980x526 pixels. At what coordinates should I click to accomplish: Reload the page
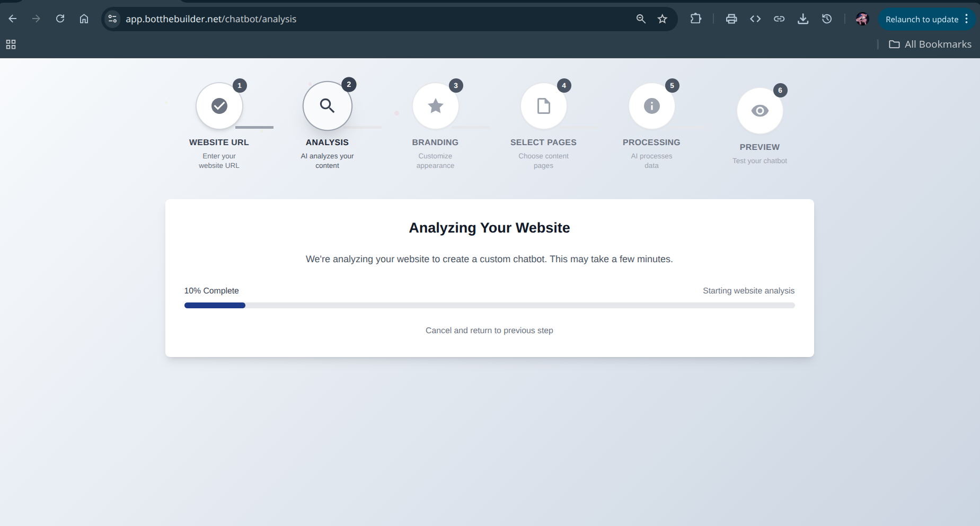click(x=60, y=19)
